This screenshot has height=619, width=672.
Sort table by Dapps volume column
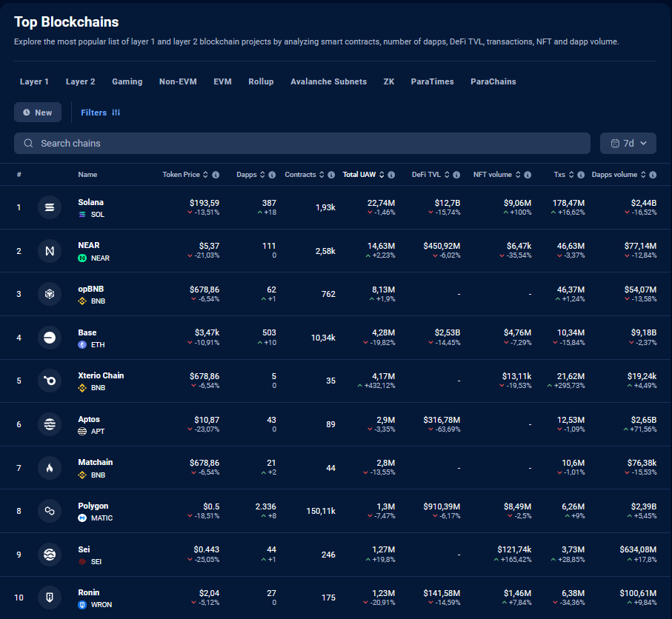(643, 175)
